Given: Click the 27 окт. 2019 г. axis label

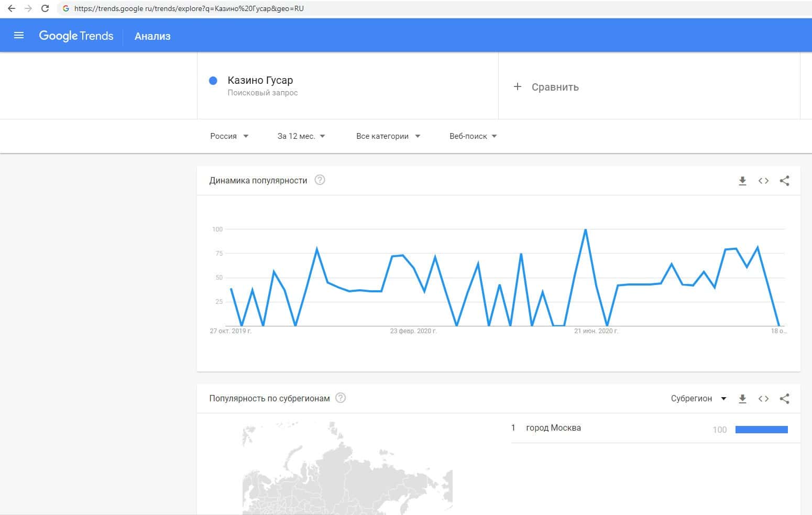Looking at the screenshot, I should pyautogui.click(x=231, y=331).
